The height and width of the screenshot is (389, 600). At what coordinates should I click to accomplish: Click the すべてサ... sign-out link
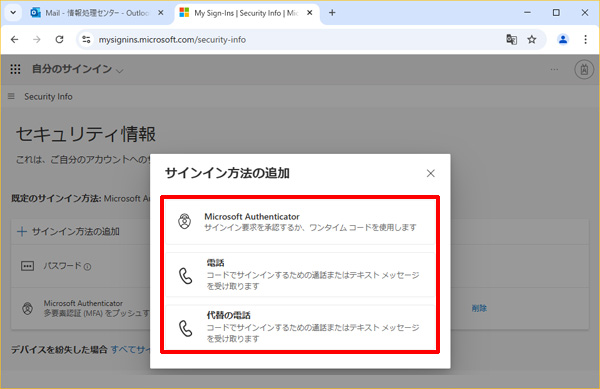click(130, 350)
